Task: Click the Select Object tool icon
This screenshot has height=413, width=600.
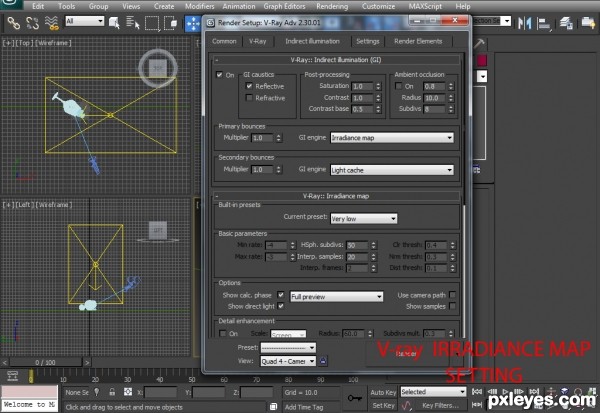Action: click(114, 23)
